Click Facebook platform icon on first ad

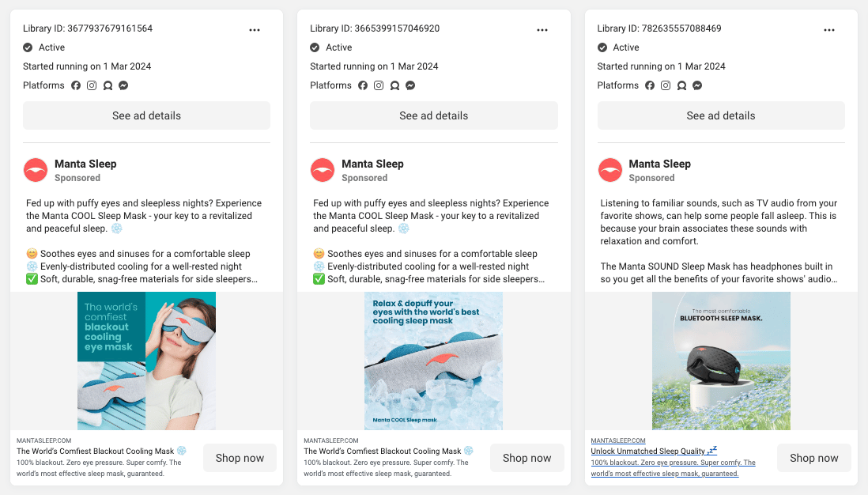[76, 85]
